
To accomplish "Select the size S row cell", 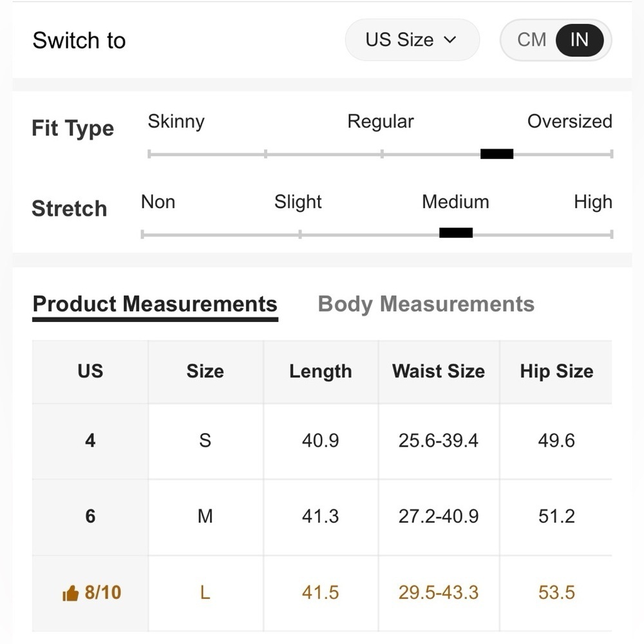I will click(x=205, y=440).
